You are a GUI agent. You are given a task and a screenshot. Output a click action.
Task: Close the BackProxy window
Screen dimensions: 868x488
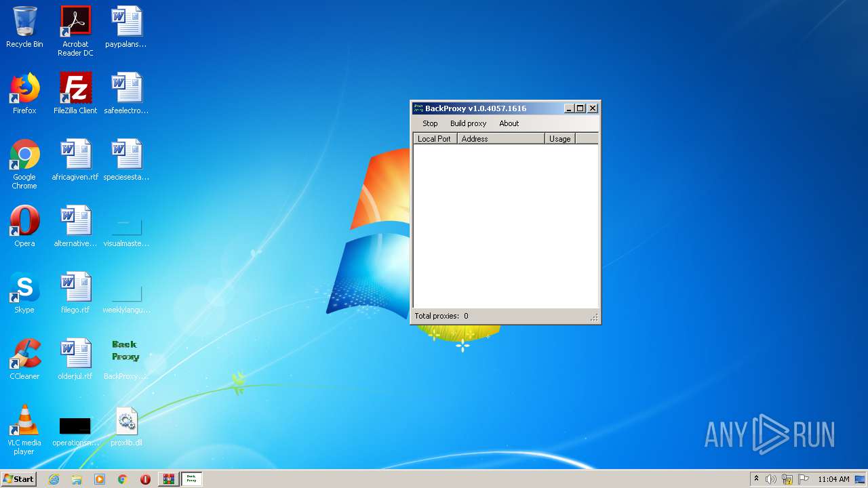pos(593,108)
